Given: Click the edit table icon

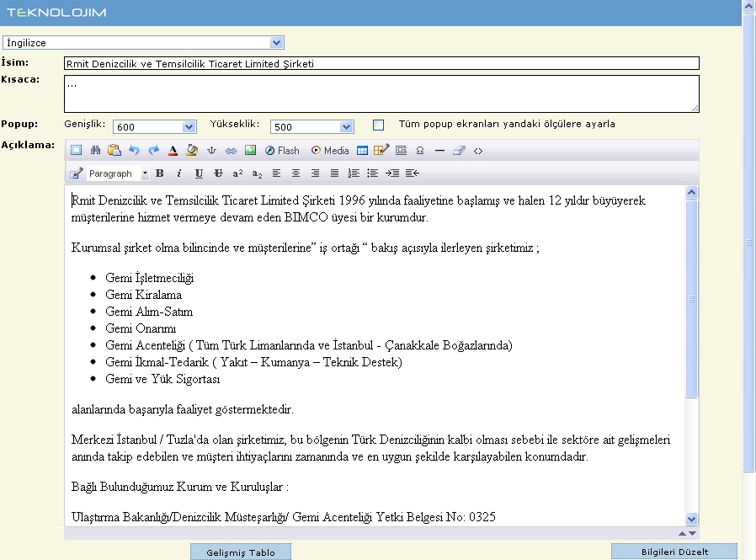Looking at the screenshot, I should [x=381, y=151].
